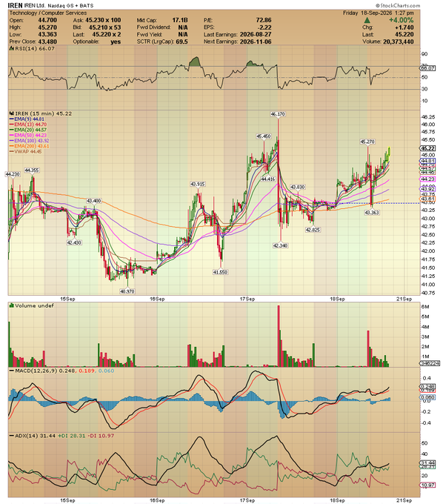Screen dimensions: 443x504
Task: Click the 45.450 high price label
Action: [264, 136]
